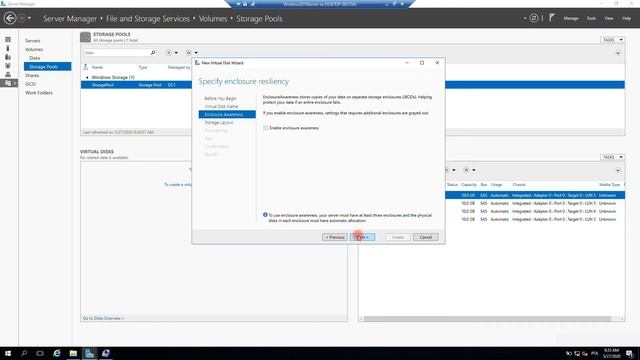Collapse the Physical Disks tile chevron
The image size is (640, 360).
pyautogui.click(x=618, y=170)
